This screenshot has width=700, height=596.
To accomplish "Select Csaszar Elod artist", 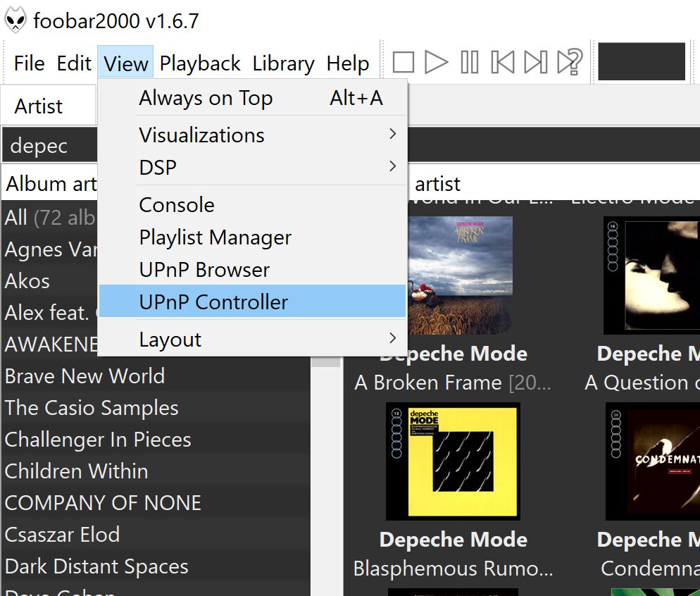I will click(156, 535).
